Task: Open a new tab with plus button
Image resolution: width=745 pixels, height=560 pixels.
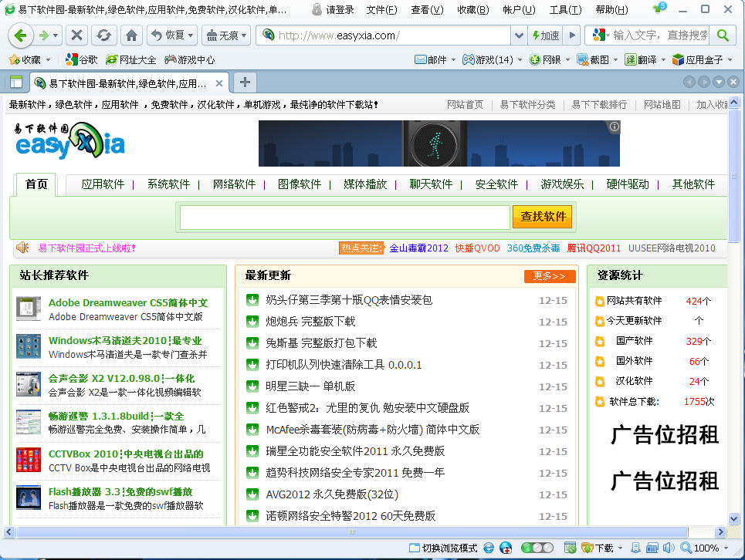Action: 244,83
